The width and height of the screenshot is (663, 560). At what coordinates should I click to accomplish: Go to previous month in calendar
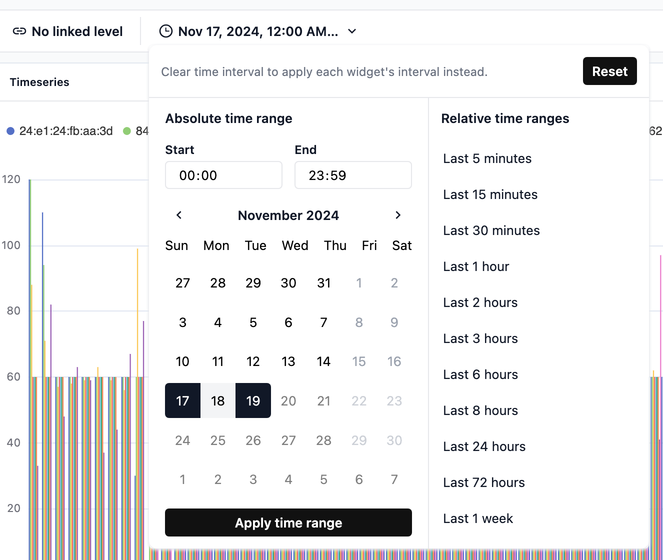coord(179,215)
